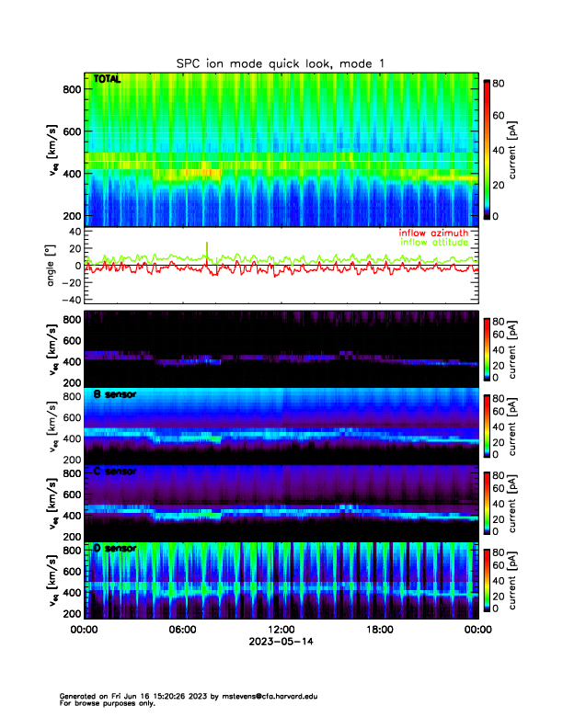Click the TOTAL panel current color bar
Viewport: 563px width, 728px height.
point(487,150)
